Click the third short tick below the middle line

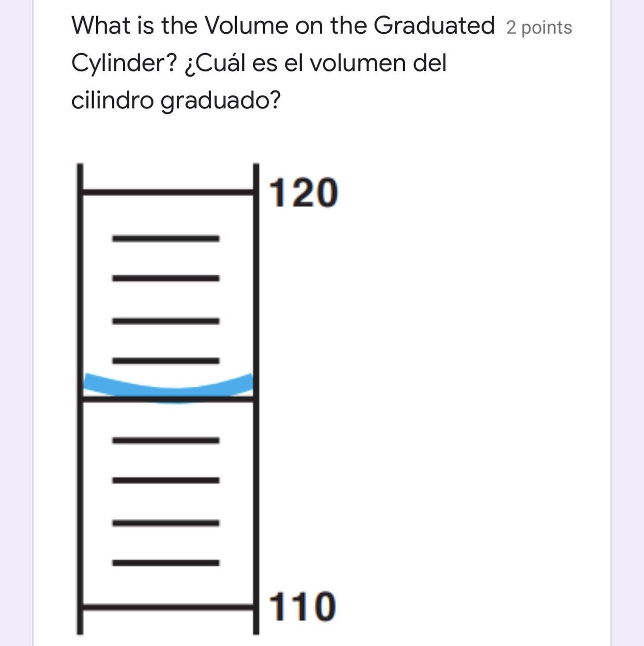[165, 523]
